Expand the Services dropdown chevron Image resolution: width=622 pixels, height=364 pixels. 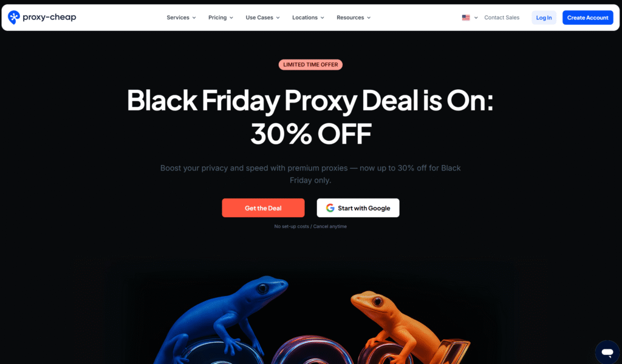(x=194, y=18)
